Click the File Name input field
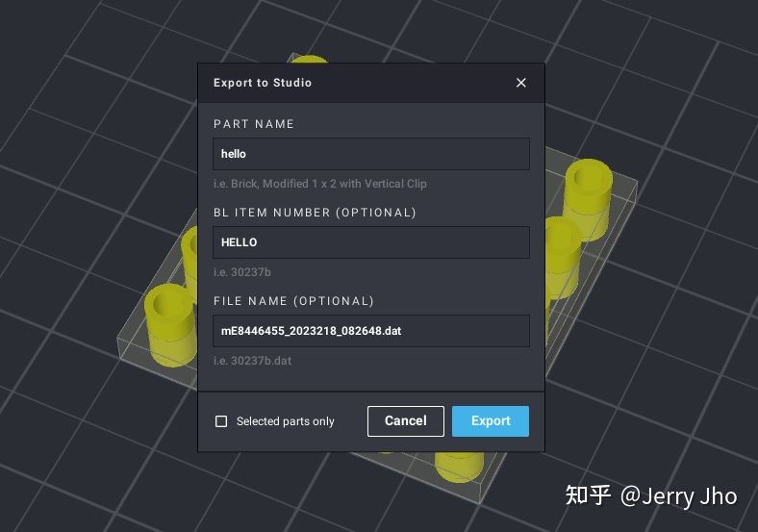 [370, 331]
